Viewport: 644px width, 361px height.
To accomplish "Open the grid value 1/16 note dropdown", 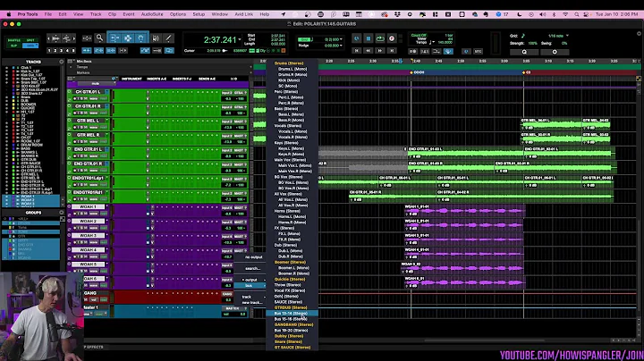I will pyautogui.click(x=567, y=36).
